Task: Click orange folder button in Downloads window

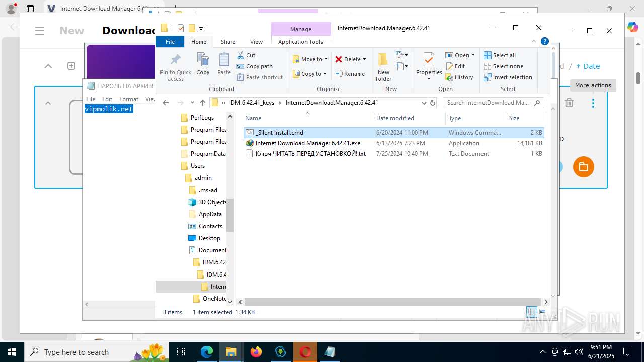Action: point(584,167)
